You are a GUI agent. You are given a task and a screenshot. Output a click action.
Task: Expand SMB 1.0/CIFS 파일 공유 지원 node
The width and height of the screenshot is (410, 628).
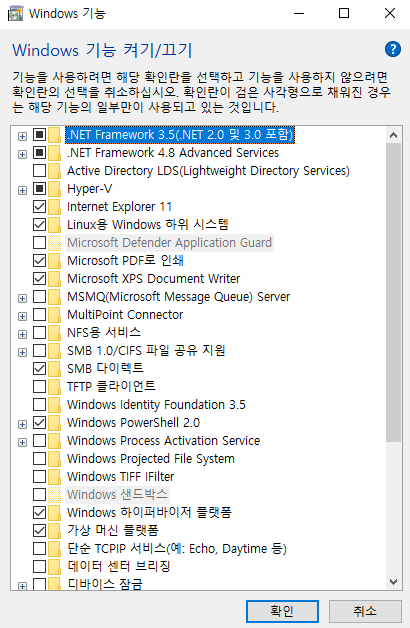(22, 352)
